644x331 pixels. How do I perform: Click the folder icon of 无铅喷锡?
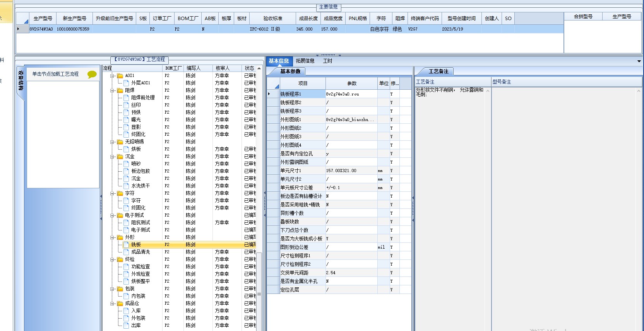click(x=120, y=142)
